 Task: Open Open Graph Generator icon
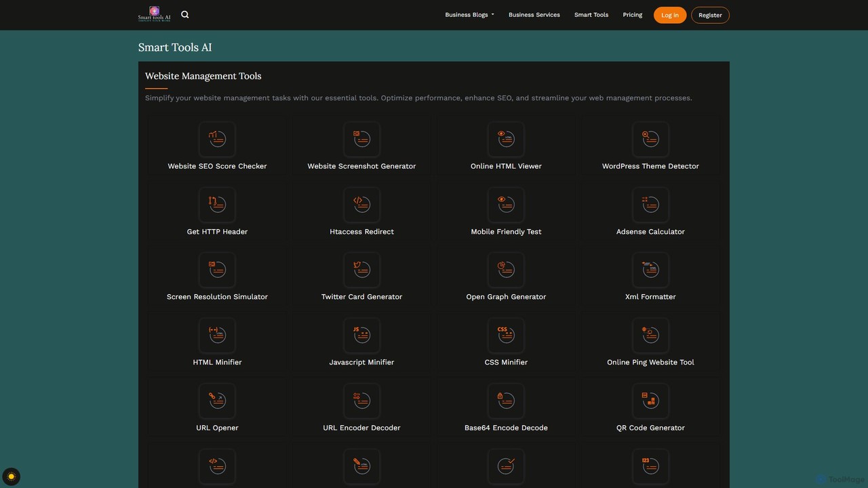pyautogui.click(x=506, y=270)
